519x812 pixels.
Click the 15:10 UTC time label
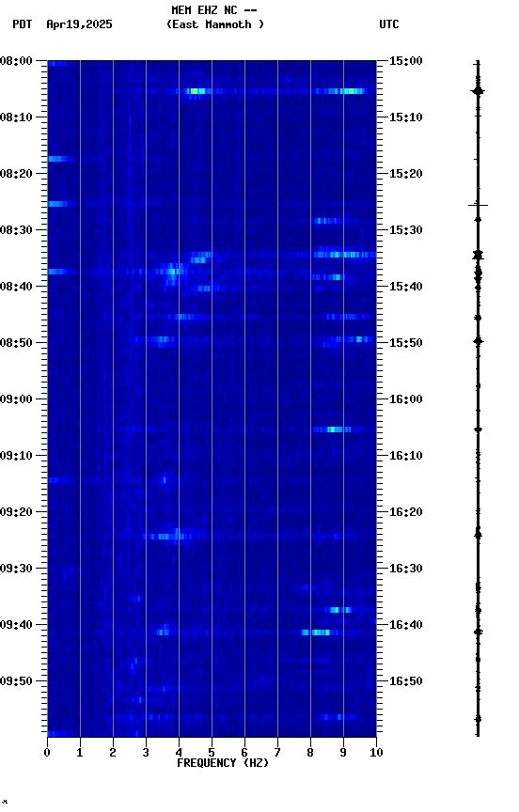pos(406,117)
